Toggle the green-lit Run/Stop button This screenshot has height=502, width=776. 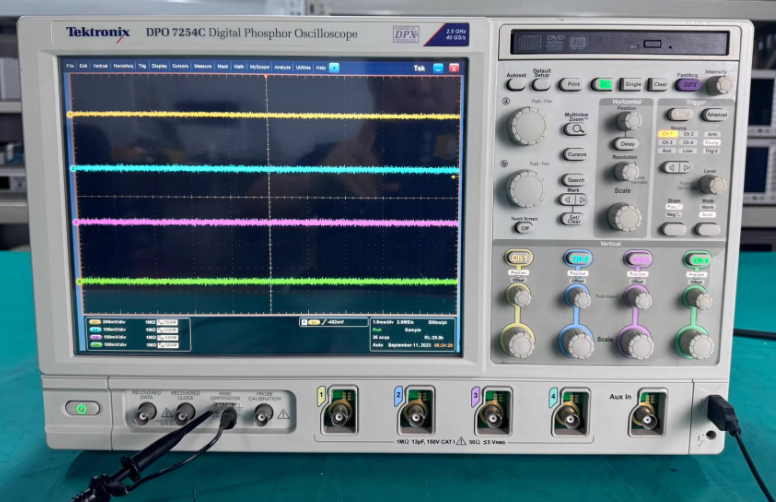pyautogui.click(x=603, y=84)
